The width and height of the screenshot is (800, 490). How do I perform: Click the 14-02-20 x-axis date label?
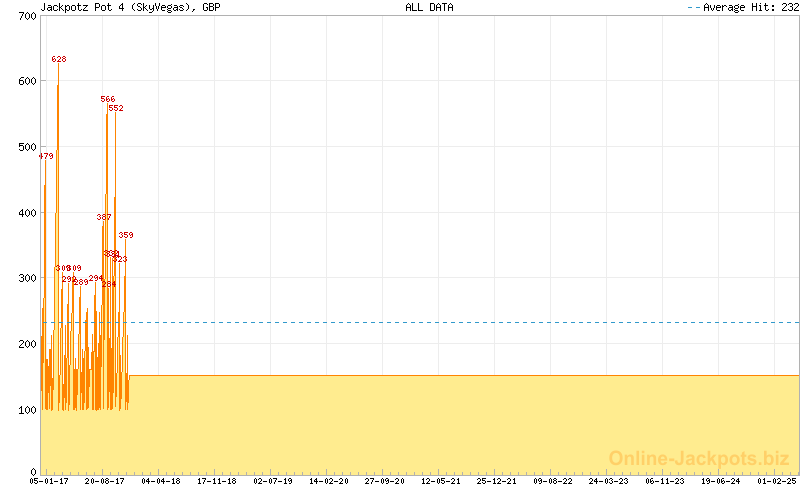pos(329,482)
